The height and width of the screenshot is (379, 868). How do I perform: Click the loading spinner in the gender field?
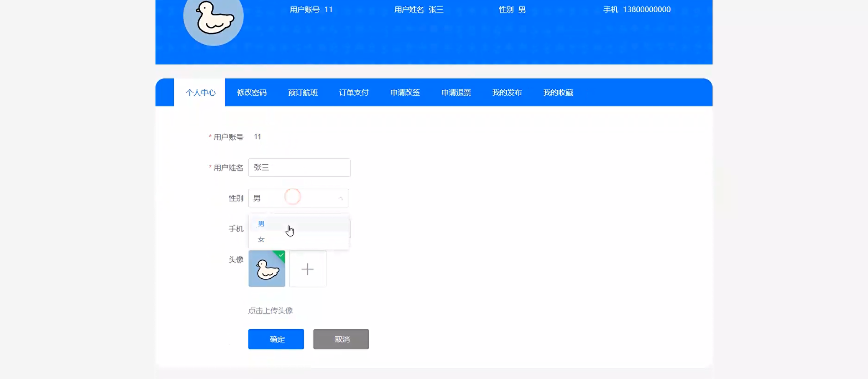(x=294, y=196)
